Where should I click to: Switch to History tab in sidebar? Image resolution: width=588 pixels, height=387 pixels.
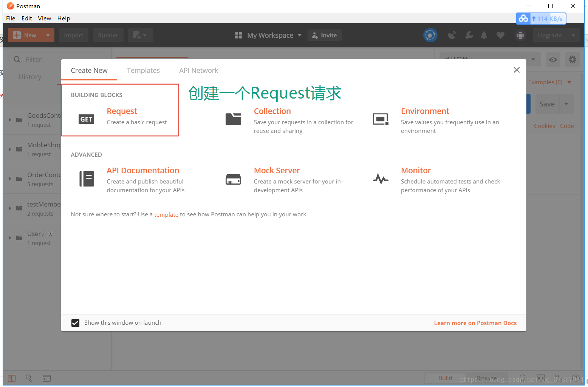[30, 77]
